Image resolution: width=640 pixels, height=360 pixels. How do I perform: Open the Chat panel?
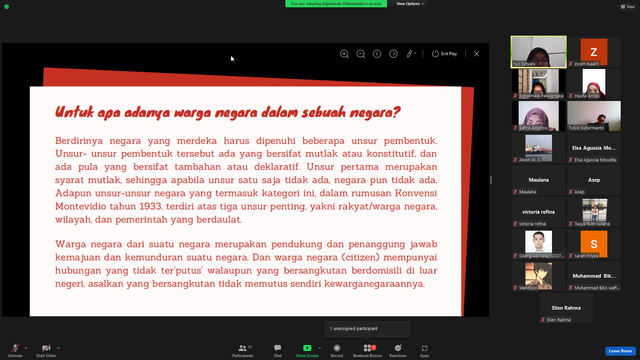278,350
